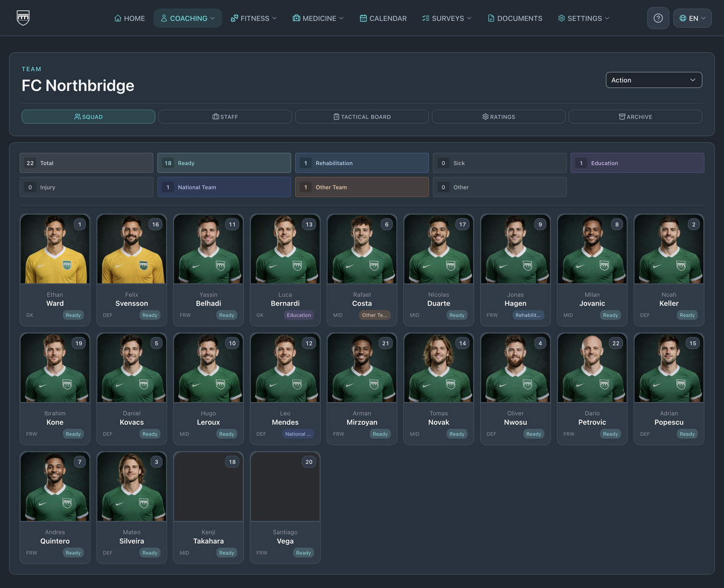Click the Surveys navigation link

(447, 18)
